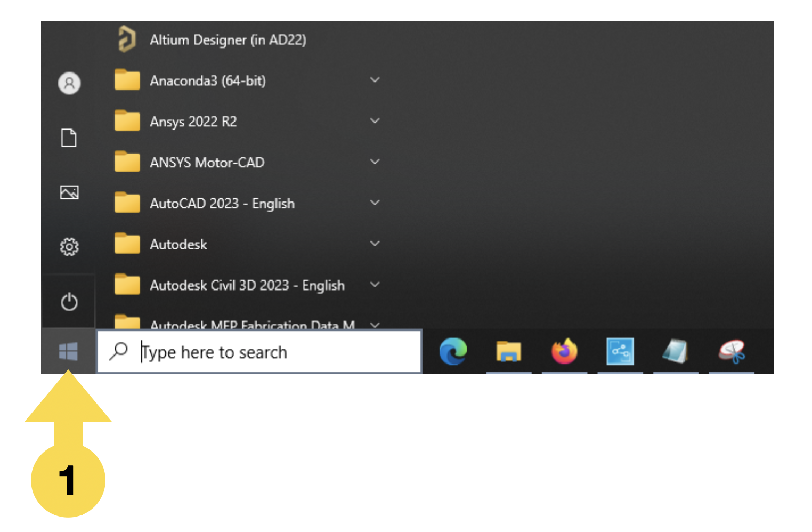Expand Autodesk Civil 3D 2023 chevron

coord(375,284)
